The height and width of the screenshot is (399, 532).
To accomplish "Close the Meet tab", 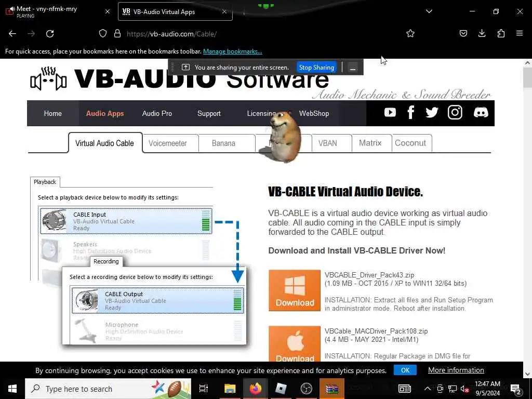I will pyautogui.click(x=108, y=11).
